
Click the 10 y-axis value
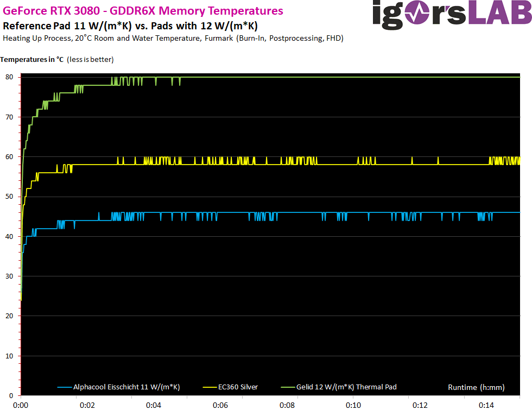[9, 356]
